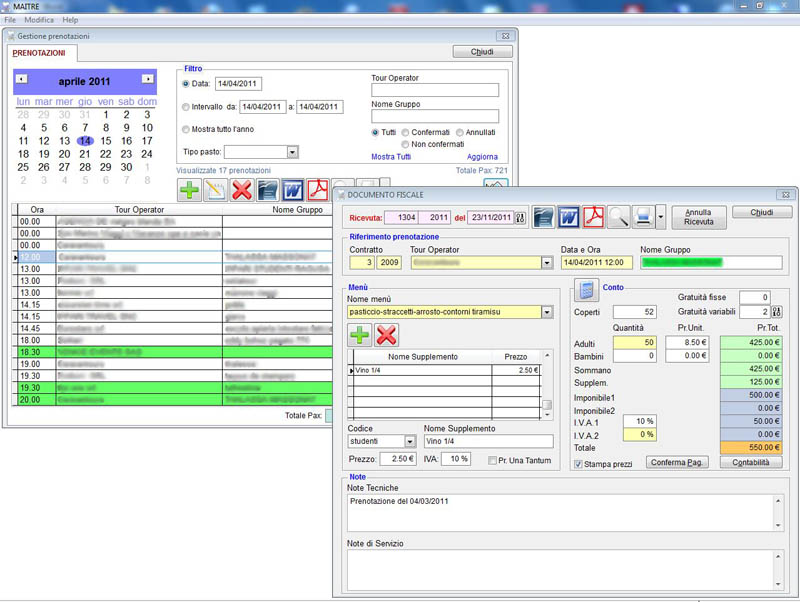Choose the Confermati filter option

(404, 132)
